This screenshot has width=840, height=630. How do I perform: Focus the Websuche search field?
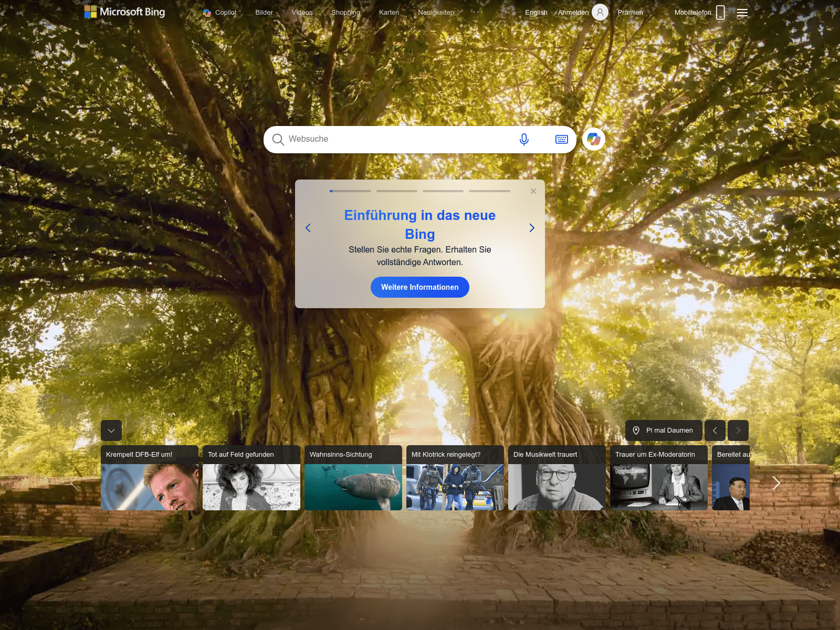point(399,139)
